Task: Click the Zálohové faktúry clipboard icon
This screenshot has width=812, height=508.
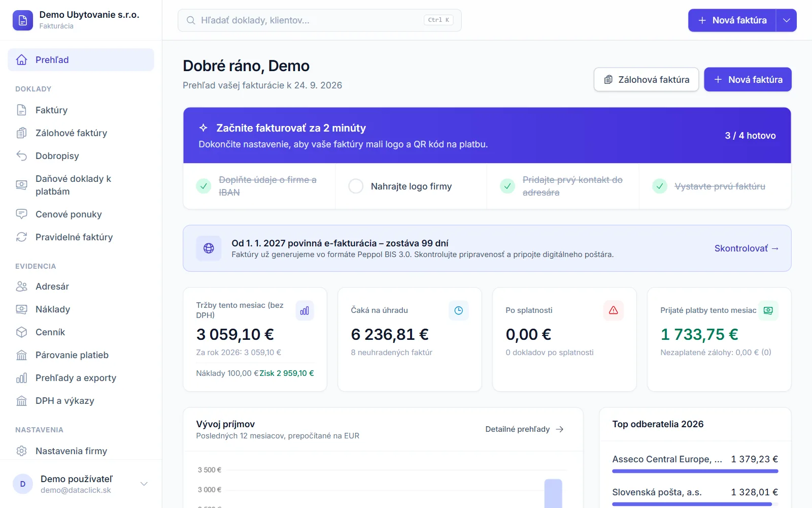Action: point(21,133)
